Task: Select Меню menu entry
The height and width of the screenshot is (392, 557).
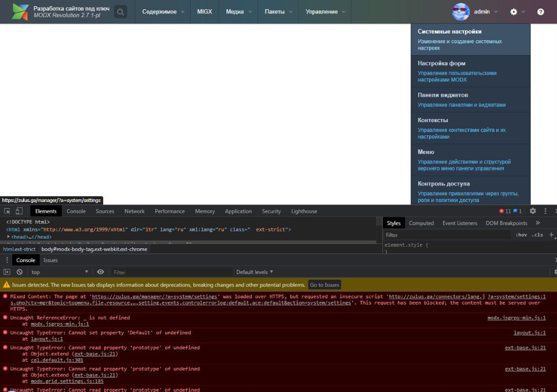Action: coord(470,160)
